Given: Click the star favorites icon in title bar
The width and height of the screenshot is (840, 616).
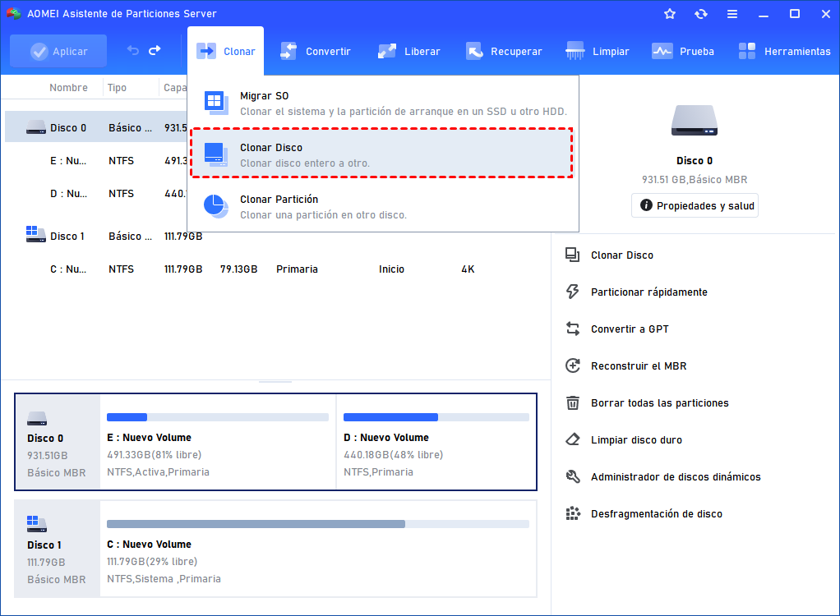Looking at the screenshot, I should [x=670, y=14].
